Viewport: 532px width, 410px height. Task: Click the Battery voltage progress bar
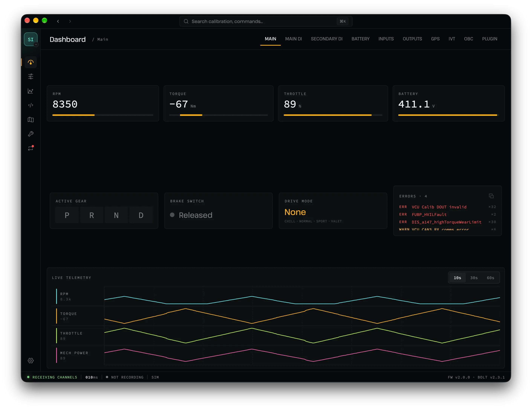click(x=448, y=115)
